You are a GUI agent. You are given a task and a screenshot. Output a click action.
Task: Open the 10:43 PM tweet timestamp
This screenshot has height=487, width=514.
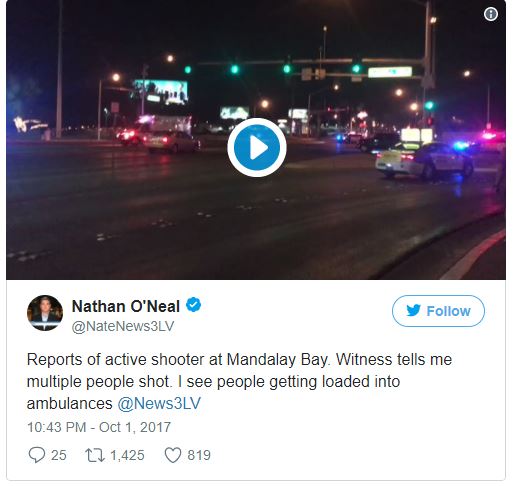pyautogui.click(x=99, y=427)
